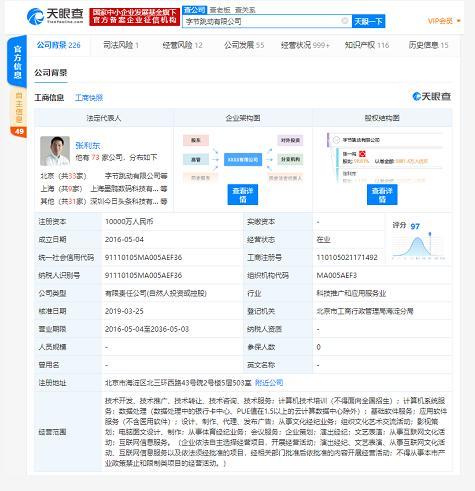Click the red icon in equity structure preview

tap(362, 154)
